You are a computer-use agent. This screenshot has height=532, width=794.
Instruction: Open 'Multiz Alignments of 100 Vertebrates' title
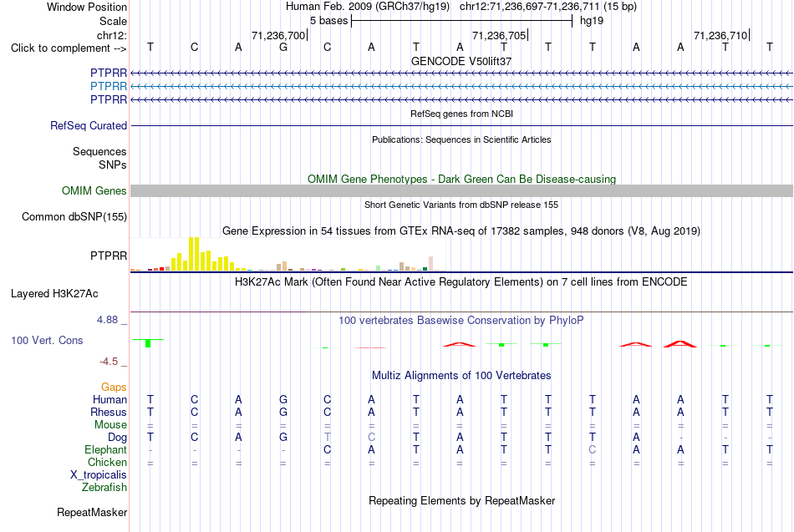[461, 376]
